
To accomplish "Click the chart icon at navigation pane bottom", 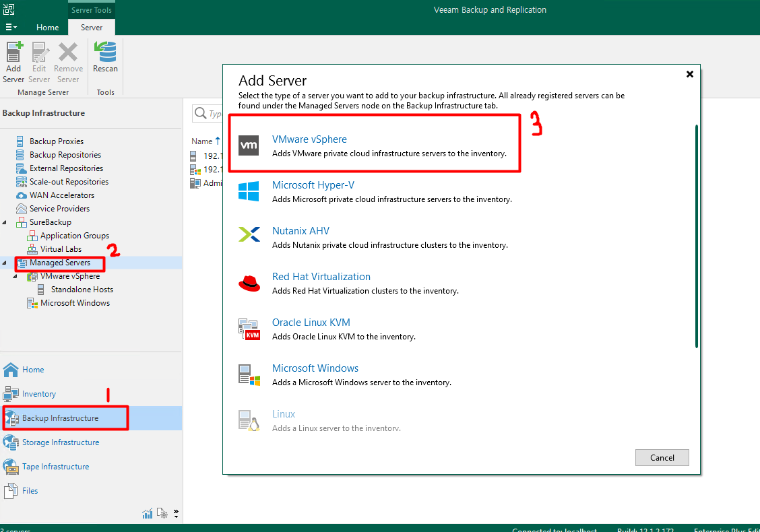I will pos(148,514).
